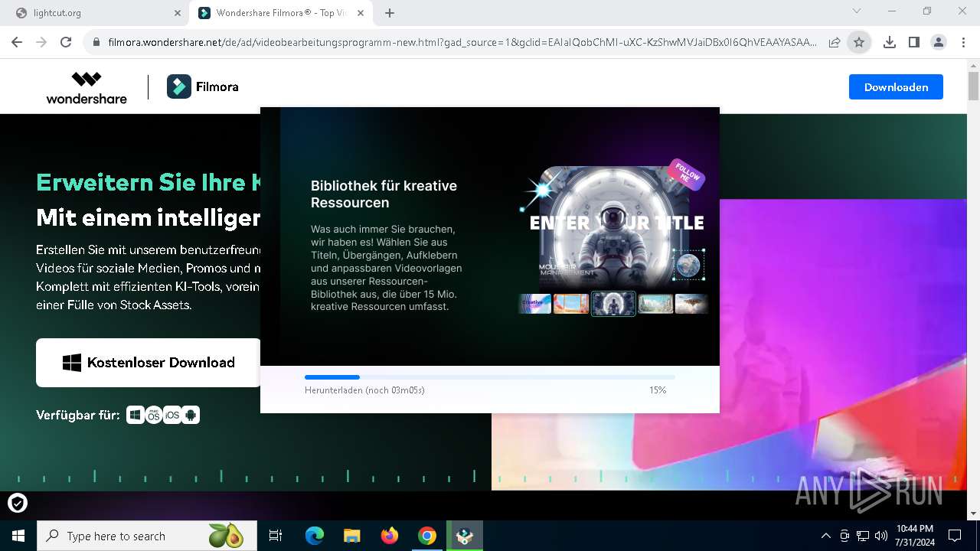Select the Creative template thumbnail
The image size is (980, 551).
coord(534,304)
